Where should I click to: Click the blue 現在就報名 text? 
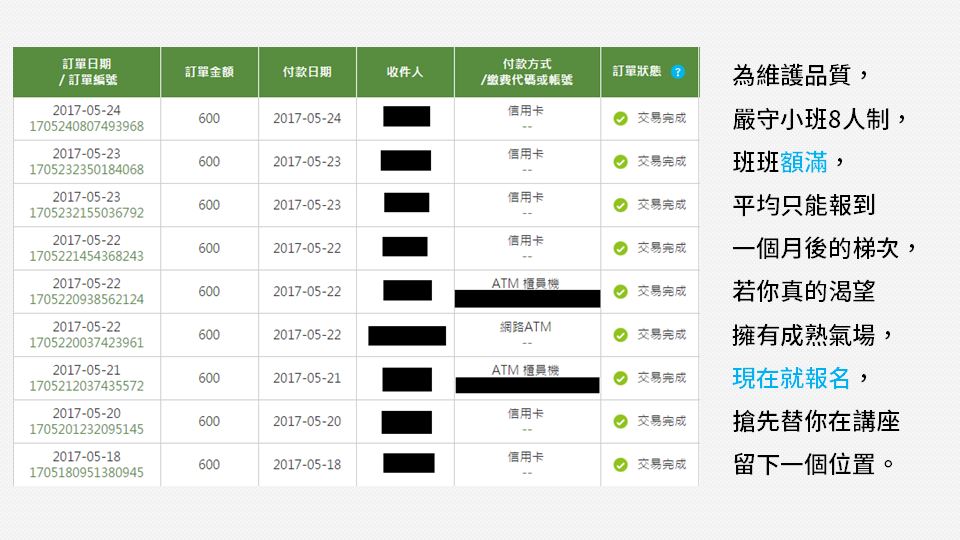tap(791, 378)
